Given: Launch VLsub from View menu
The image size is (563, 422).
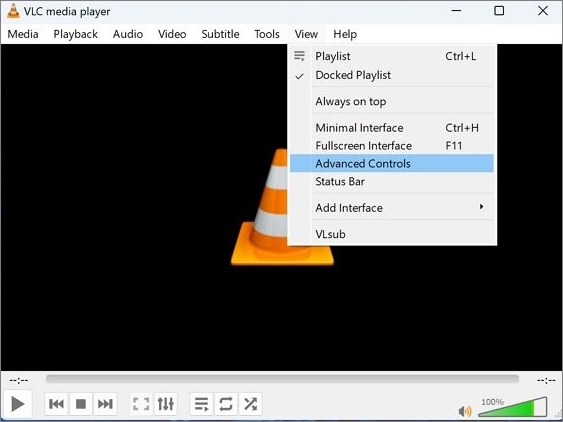Looking at the screenshot, I should (x=392, y=234).
